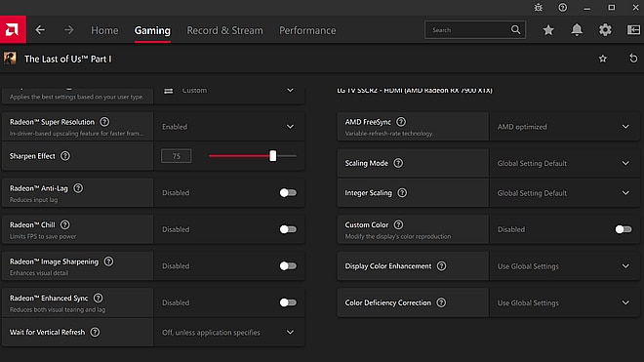Enable Radeon Chill toggle

click(x=288, y=229)
